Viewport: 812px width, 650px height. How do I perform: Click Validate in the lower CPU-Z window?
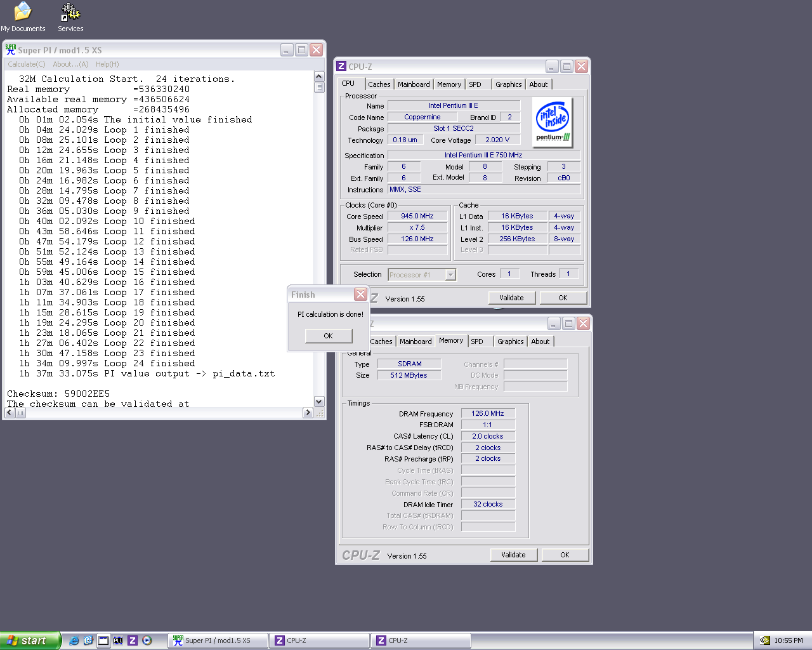tap(514, 555)
